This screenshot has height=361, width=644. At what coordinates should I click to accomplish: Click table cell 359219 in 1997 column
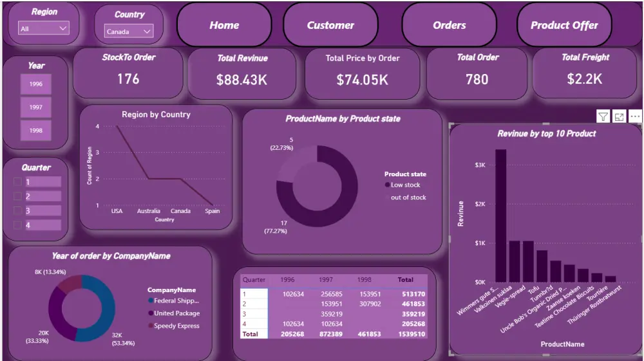coord(332,314)
